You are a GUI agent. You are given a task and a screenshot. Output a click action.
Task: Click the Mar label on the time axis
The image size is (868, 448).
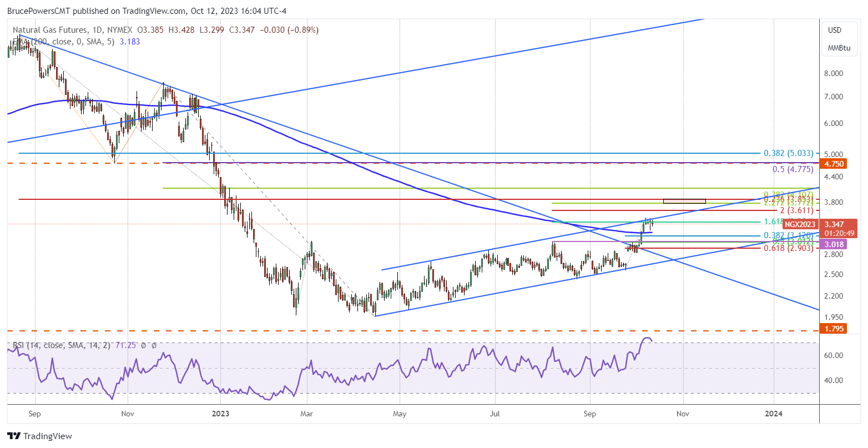307,414
